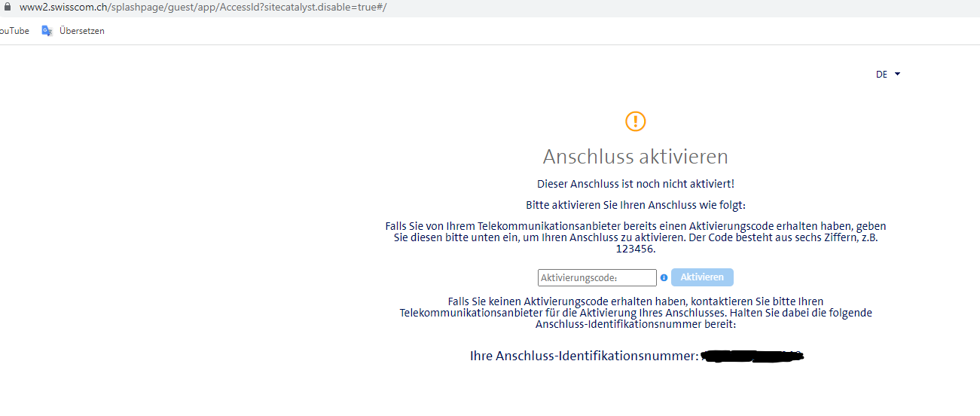
Task: Open the partially visible YouTube bookmark
Action: click(x=14, y=31)
